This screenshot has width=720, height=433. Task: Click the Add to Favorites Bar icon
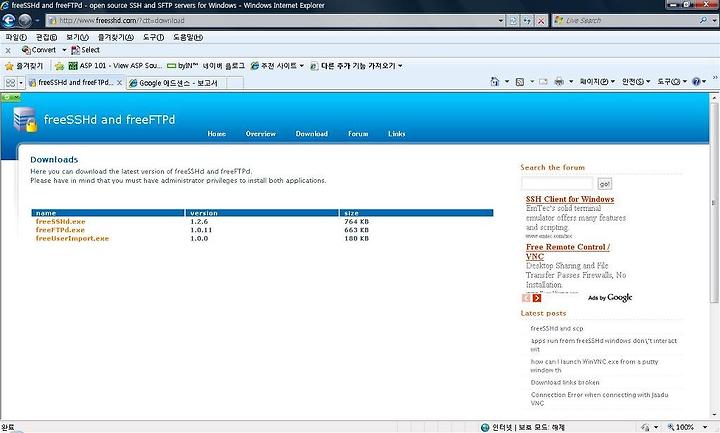(59, 66)
